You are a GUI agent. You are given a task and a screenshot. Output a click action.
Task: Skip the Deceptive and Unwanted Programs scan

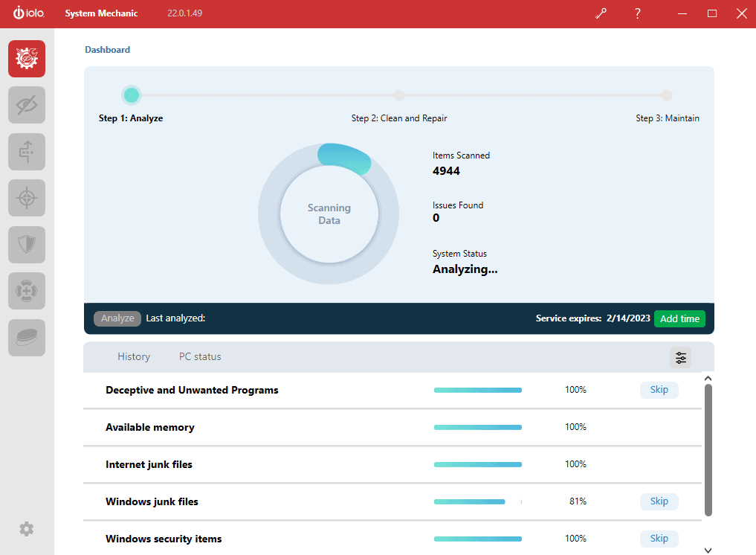(659, 389)
